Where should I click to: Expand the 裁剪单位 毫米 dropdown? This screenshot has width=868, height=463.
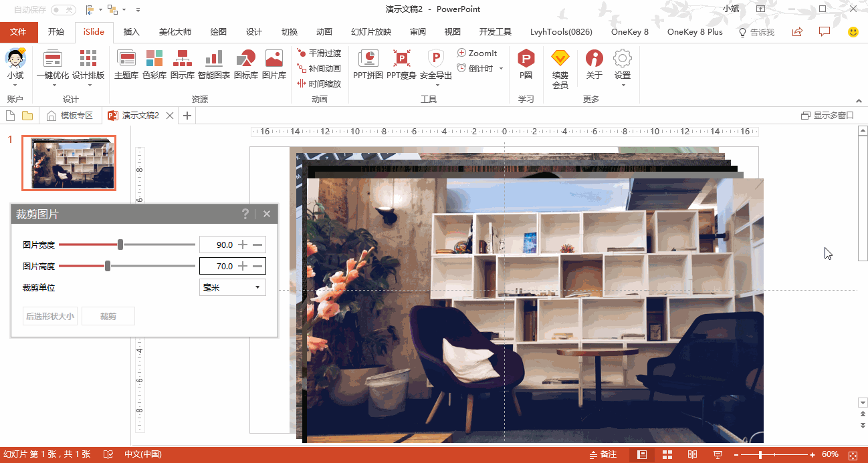232,287
